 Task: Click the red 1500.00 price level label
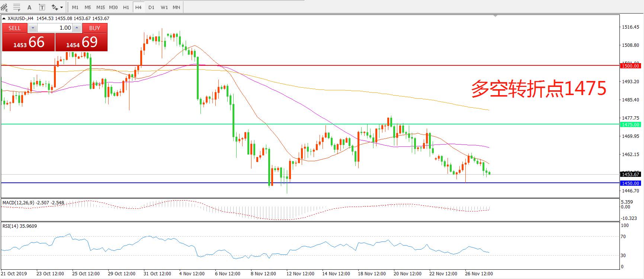click(x=630, y=66)
